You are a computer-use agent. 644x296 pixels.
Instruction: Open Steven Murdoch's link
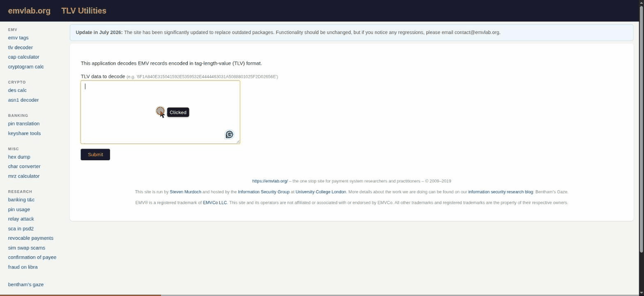(x=186, y=191)
